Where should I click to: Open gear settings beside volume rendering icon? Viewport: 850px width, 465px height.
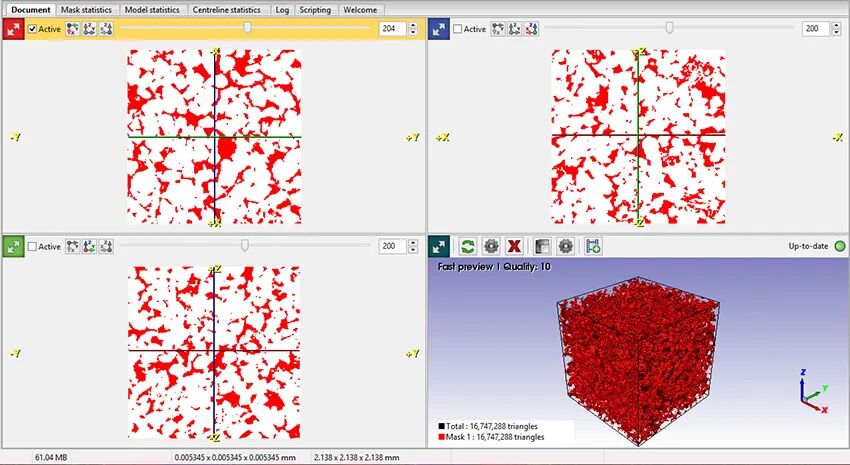click(x=565, y=247)
